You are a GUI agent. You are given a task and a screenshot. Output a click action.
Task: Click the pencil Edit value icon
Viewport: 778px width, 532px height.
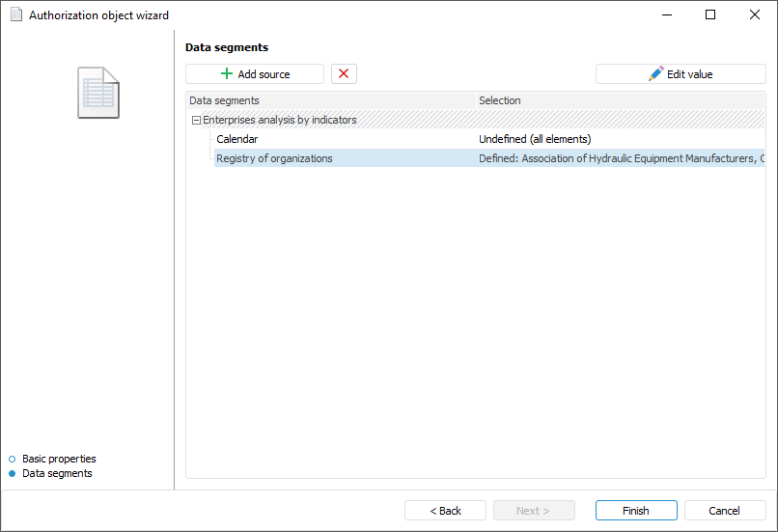pos(656,74)
